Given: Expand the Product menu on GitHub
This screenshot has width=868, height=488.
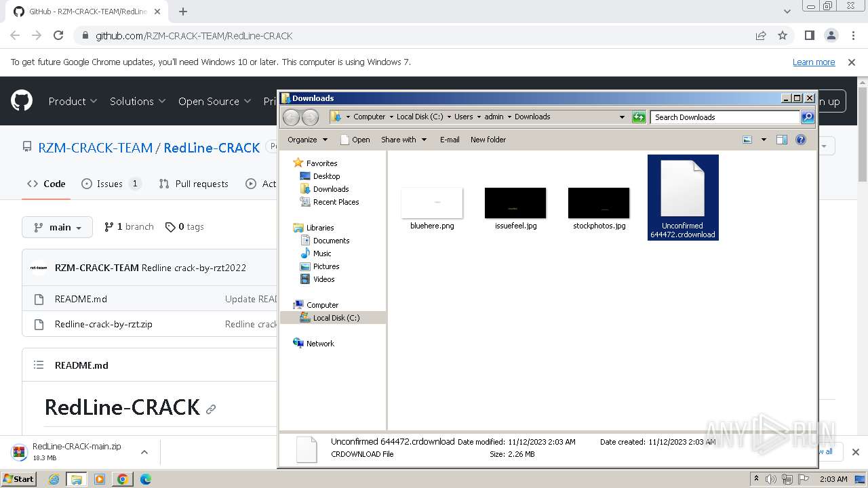Looking at the screenshot, I should 73,101.
